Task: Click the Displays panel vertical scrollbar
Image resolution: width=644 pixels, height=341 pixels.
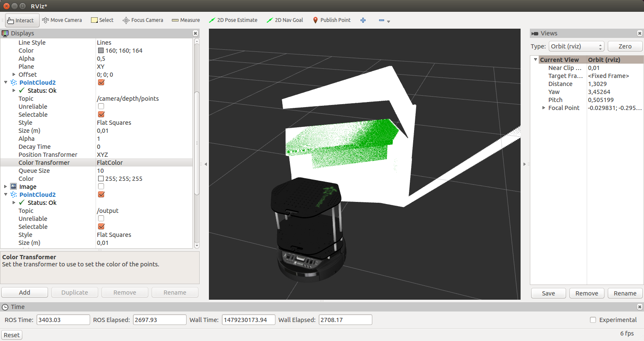Action: (x=197, y=143)
